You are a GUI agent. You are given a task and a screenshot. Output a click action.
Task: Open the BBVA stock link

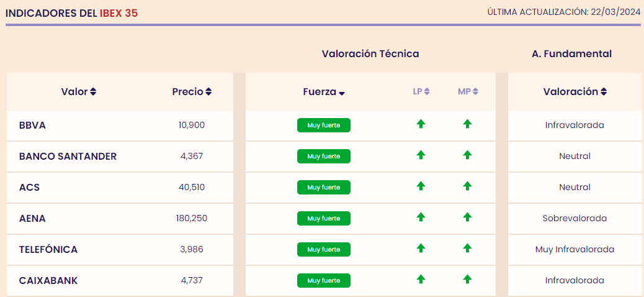point(32,125)
